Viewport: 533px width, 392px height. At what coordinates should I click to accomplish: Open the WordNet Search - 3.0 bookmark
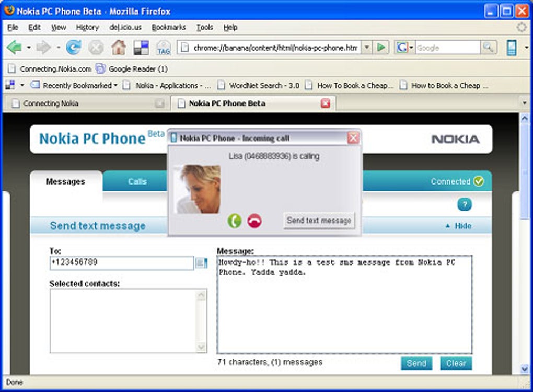[259, 85]
